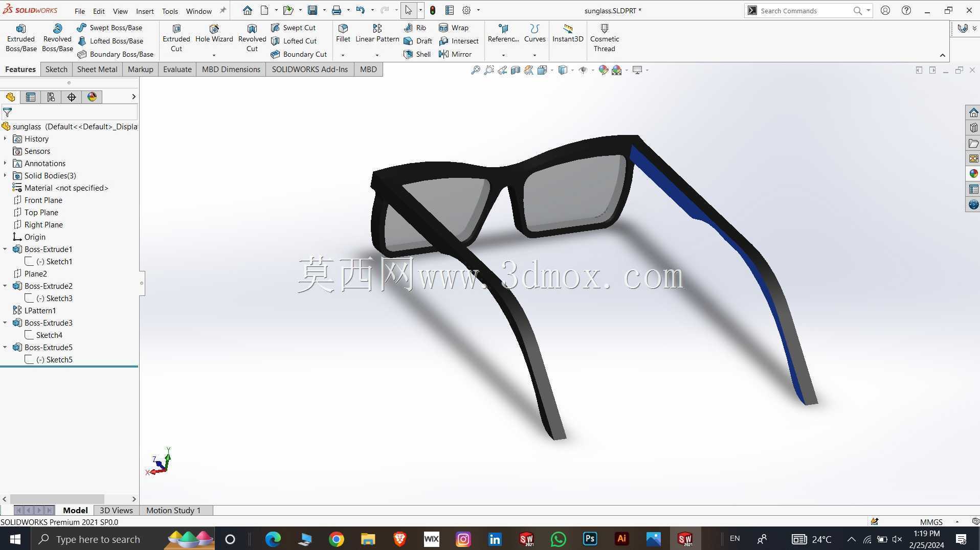The image size is (980, 550).
Task: Expand the Annotations folder
Action: tap(5, 163)
